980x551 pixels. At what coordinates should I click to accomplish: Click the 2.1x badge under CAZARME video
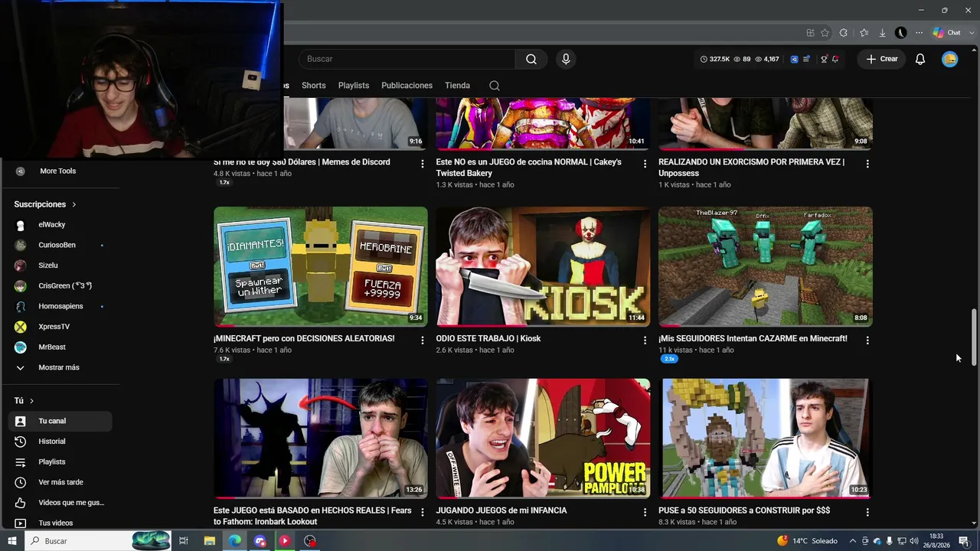tap(669, 359)
